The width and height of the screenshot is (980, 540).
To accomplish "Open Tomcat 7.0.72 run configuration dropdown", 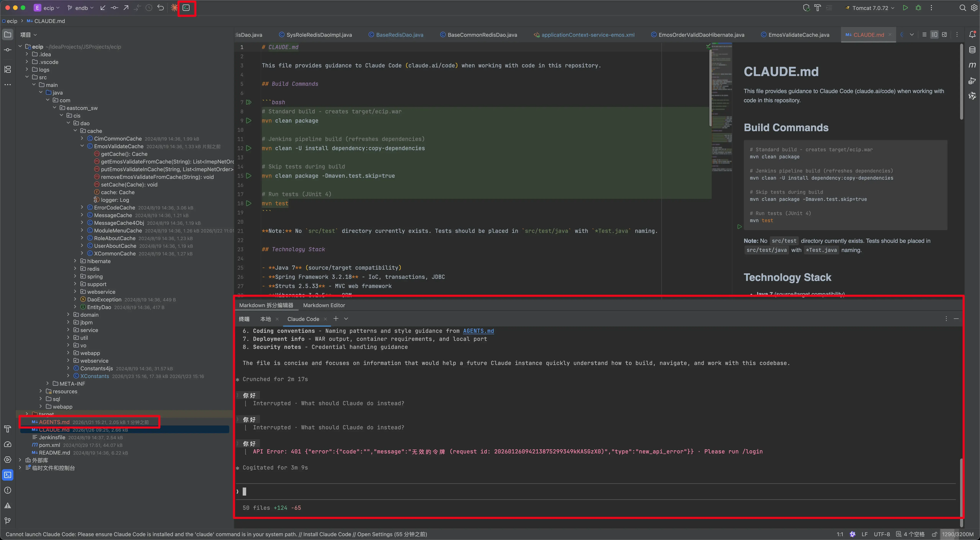I will click(870, 8).
